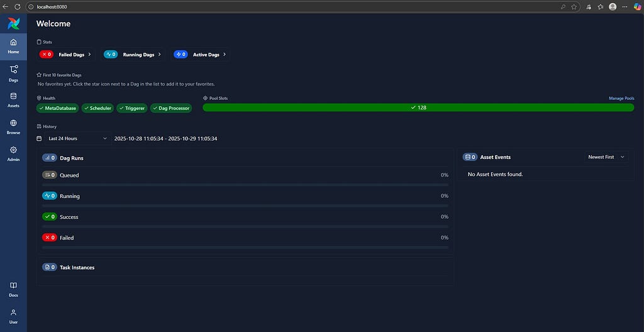
Task: Click the MetaDatabase health badge
Action: click(57, 108)
